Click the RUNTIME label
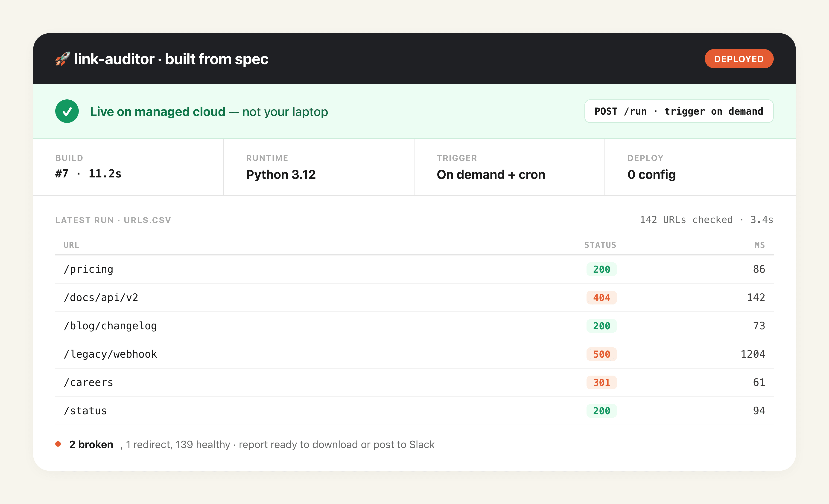Image resolution: width=829 pixels, height=504 pixels. tap(267, 158)
